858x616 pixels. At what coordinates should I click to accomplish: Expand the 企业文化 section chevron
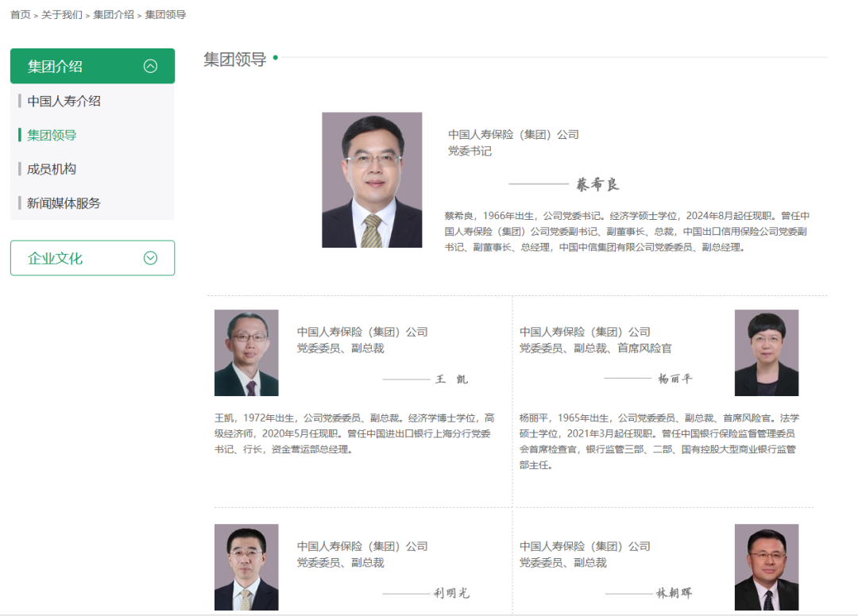(150, 258)
